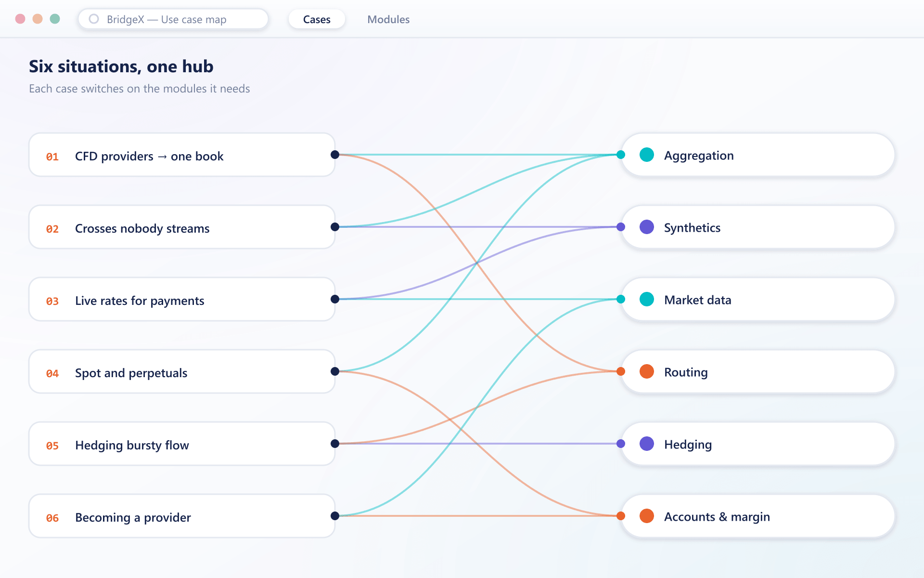
Task: Click the small purple endpoint on Synthetics card edge
Action: click(621, 227)
